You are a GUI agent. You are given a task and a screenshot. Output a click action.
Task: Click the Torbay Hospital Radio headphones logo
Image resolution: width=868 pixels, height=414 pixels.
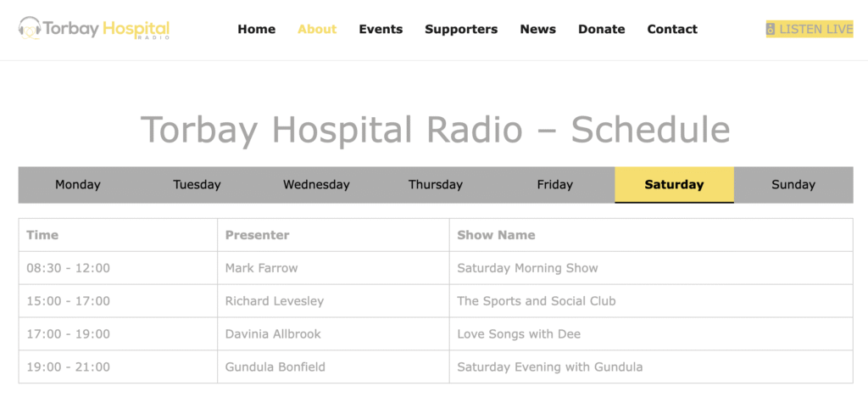point(30,29)
